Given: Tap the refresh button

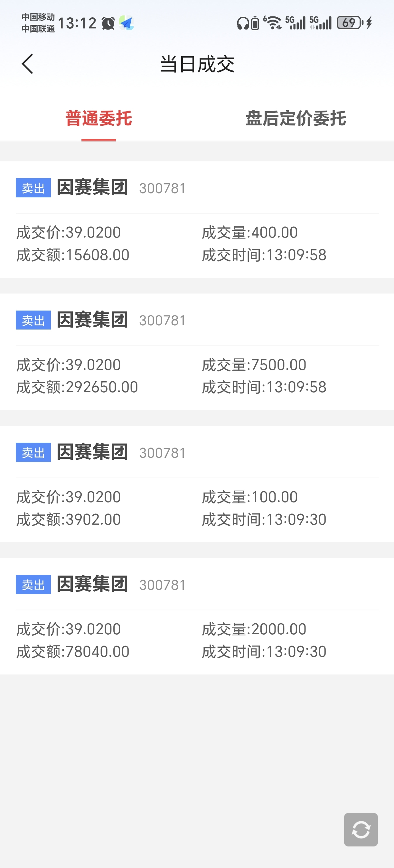Looking at the screenshot, I should click(361, 829).
